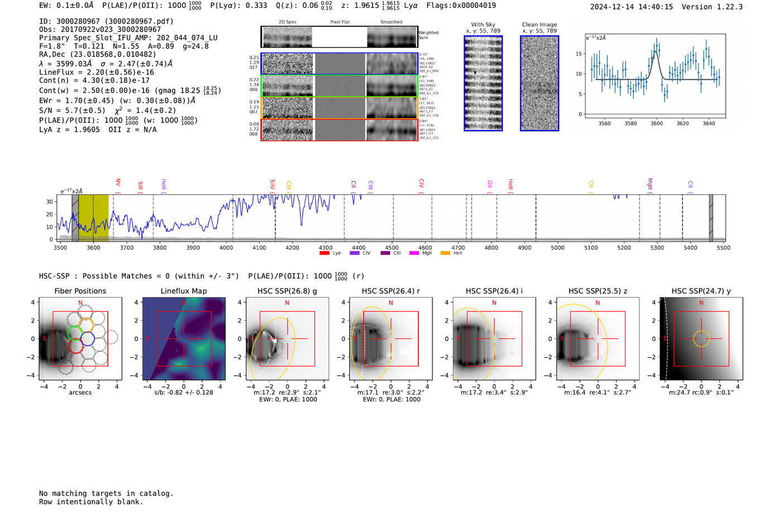Click the 'm:24.7 rc:0.9" s:0.1"' caption
This screenshot has width=782, height=532.
702,392
